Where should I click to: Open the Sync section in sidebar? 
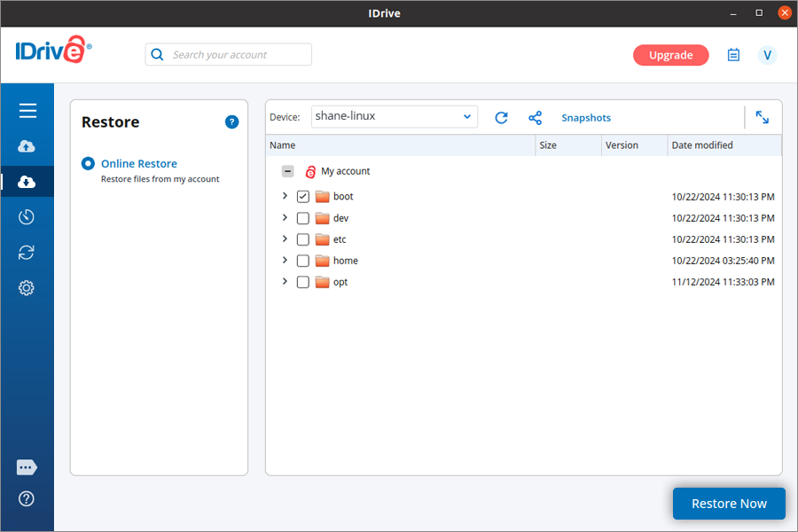point(27,253)
